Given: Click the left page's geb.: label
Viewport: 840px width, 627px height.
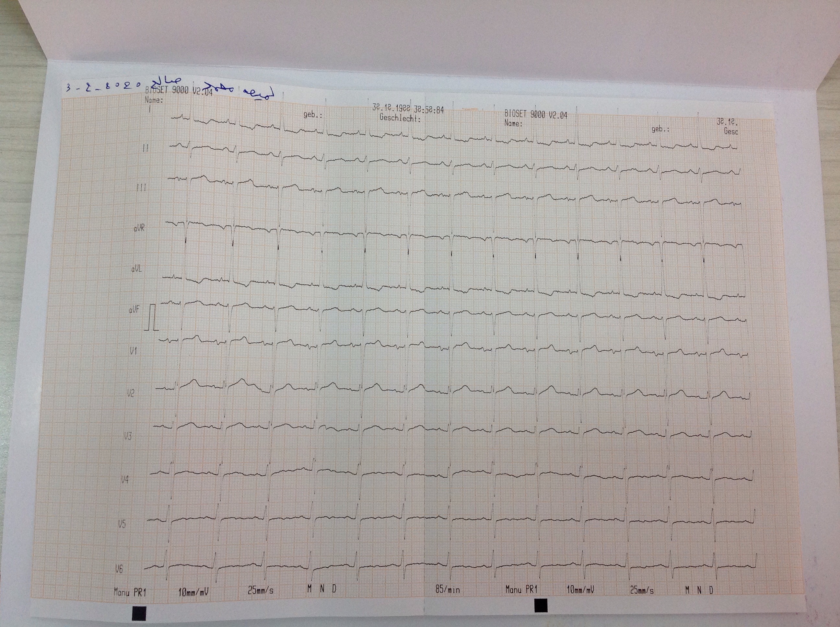Looking at the screenshot, I should (x=313, y=115).
